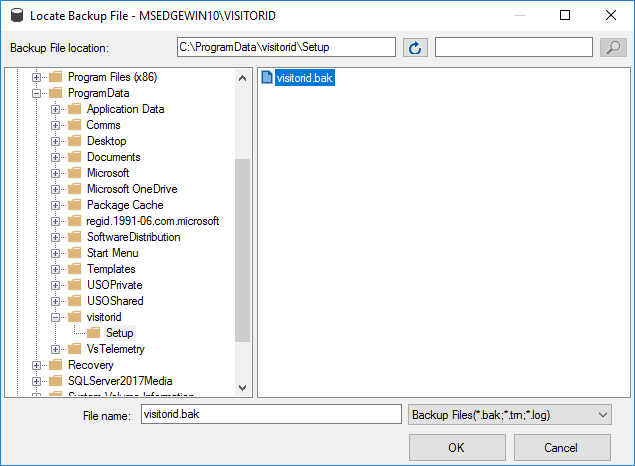
Task: Click the Backup File location path field
Action: click(285, 47)
